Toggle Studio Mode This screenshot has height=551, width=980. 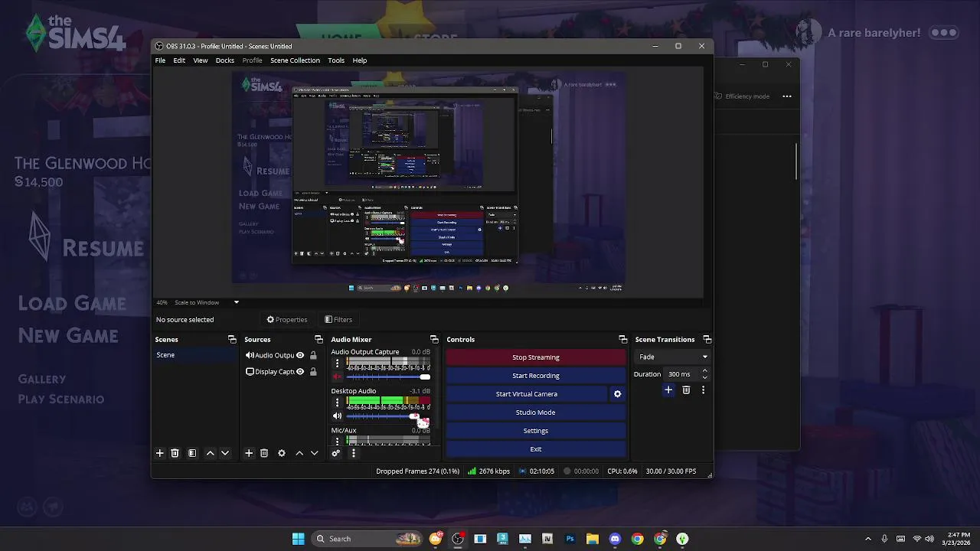536,412
